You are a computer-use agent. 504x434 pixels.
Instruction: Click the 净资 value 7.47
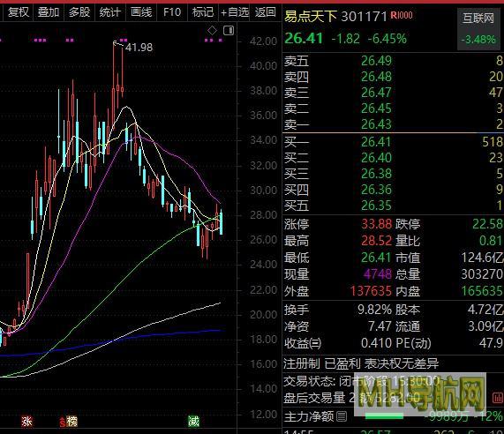point(380,326)
